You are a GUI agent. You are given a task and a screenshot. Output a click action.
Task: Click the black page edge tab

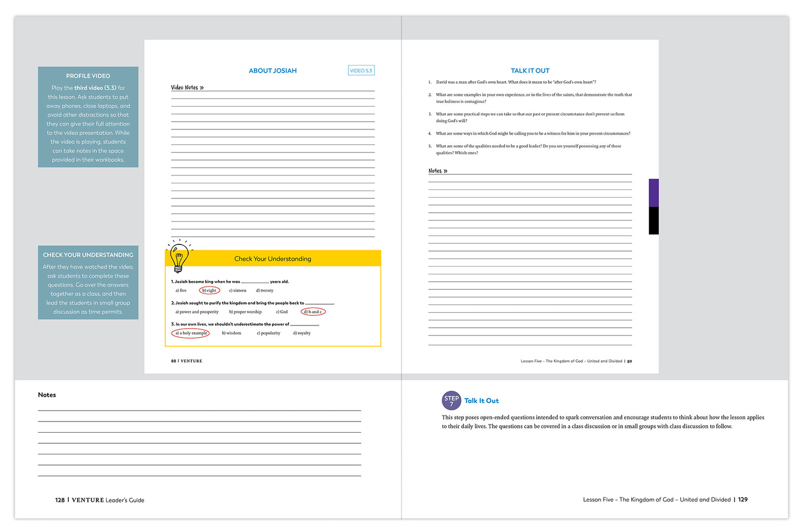(x=654, y=220)
